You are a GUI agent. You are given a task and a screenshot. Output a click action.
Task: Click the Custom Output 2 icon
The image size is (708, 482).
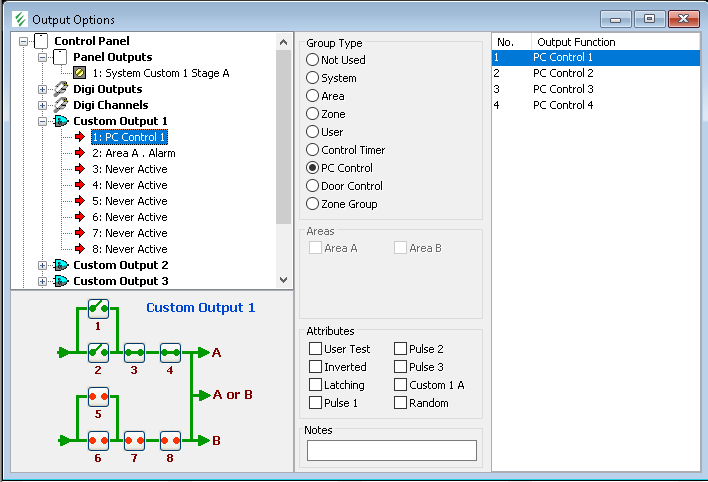(60, 265)
